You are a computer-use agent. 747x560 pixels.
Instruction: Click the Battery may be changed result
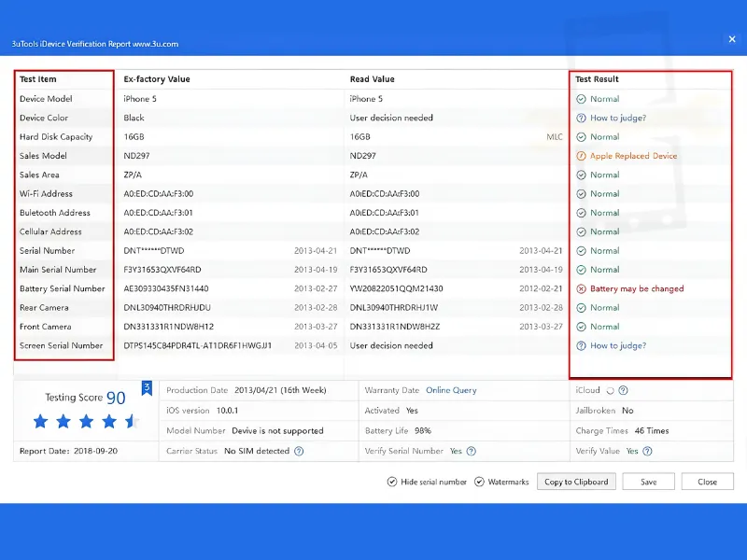(637, 288)
